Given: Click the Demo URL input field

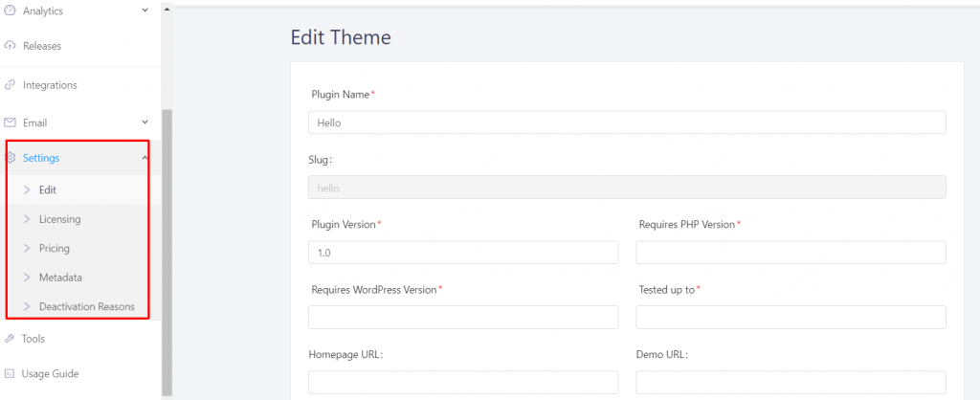Looking at the screenshot, I should coord(791,382).
